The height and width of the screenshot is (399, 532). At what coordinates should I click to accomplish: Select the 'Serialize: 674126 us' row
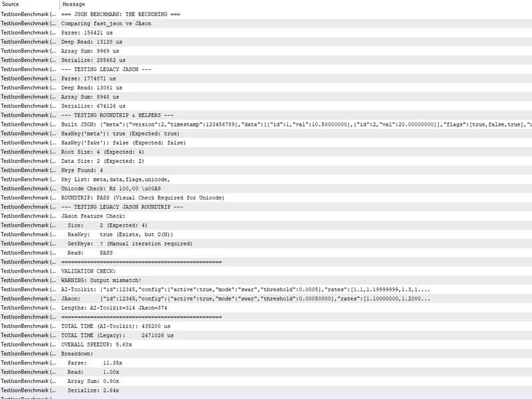(x=266, y=106)
